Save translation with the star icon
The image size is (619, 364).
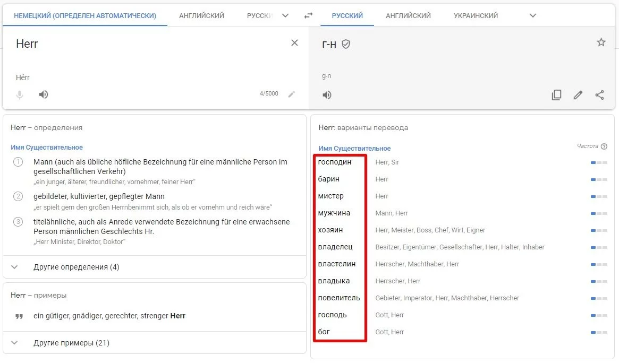(x=601, y=42)
